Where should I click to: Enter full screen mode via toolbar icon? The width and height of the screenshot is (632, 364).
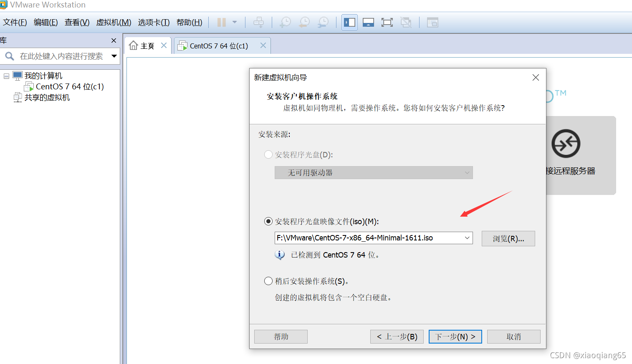pyautogui.click(x=387, y=22)
